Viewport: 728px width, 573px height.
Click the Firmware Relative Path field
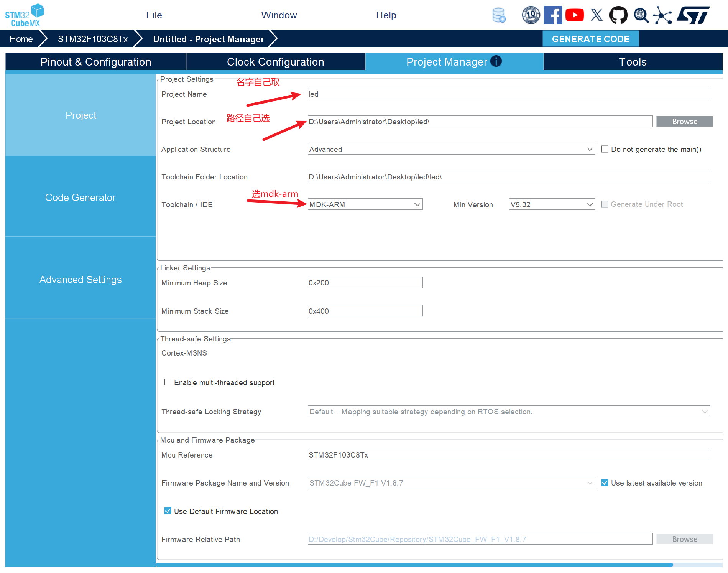(x=480, y=539)
